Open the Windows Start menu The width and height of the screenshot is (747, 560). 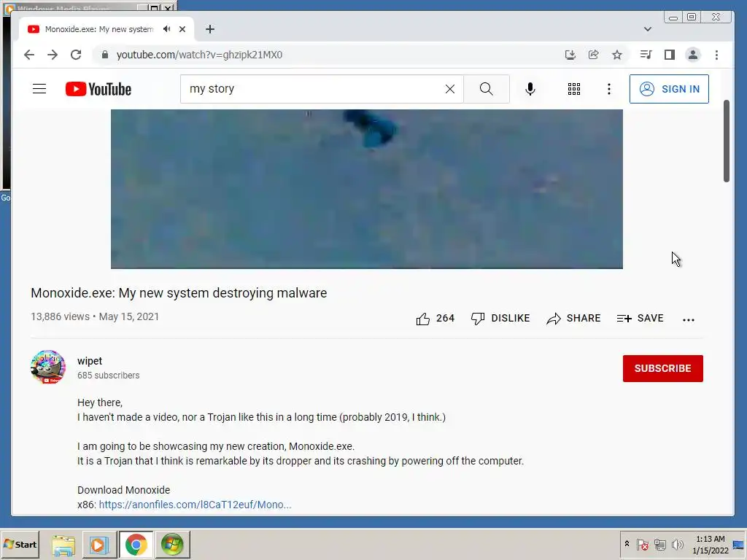tap(20, 544)
